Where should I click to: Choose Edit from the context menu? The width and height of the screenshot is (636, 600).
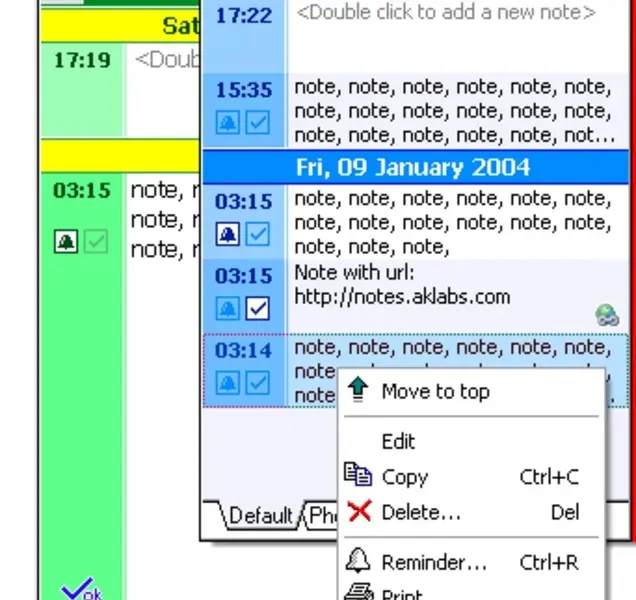pos(471,441)
